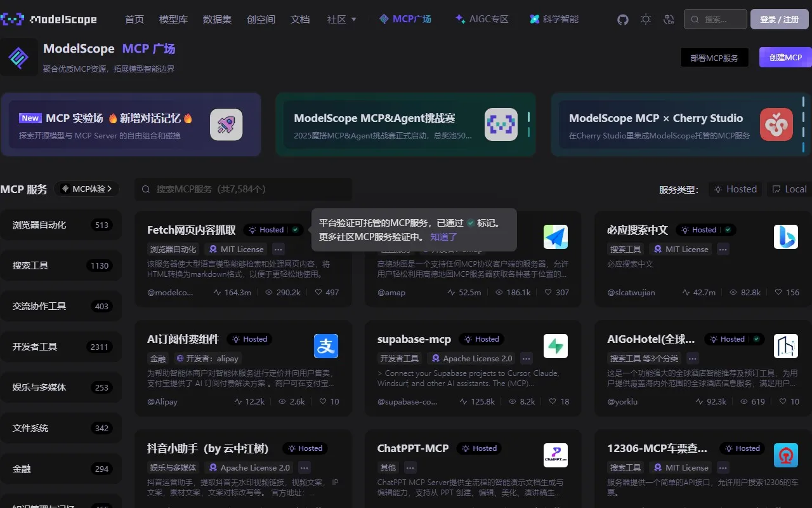Open the 社区 dropdown menu
The height and width of the screenshot is (508, 812).
tap(341, 19)
